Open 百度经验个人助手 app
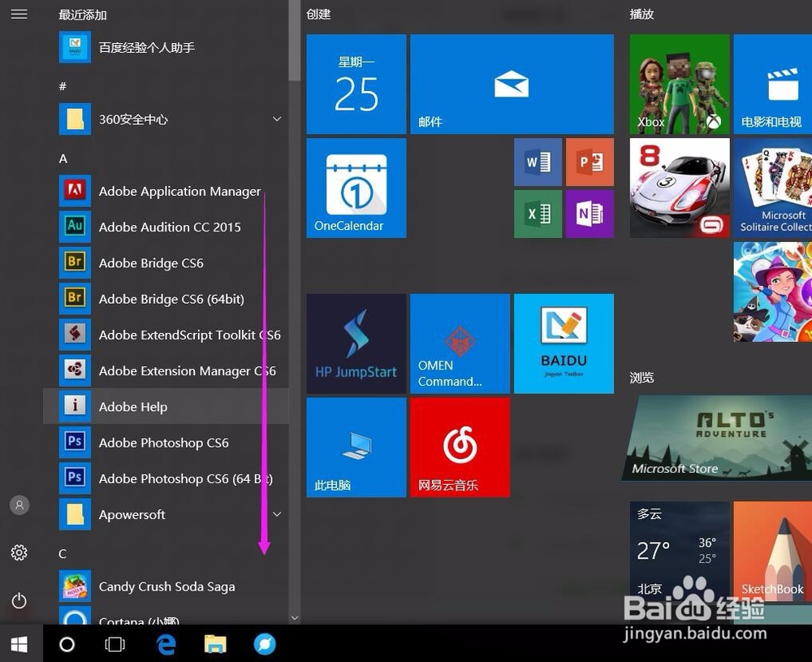This screenshot has height=662, width=812. (166, 48)
